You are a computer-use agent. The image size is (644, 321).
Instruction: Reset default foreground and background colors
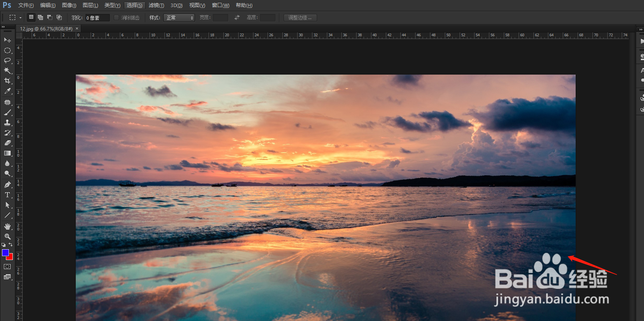pos(4,245)
